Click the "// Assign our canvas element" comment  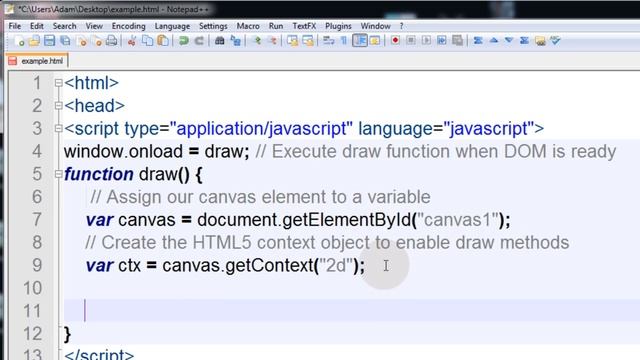pyautogui.click(x=260, y=197)
